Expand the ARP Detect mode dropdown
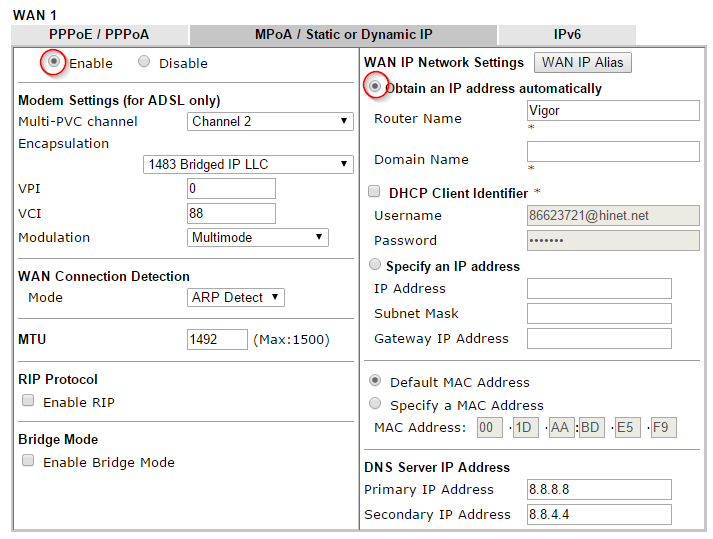This screenshot has width=713, height=539. (236, 297)
